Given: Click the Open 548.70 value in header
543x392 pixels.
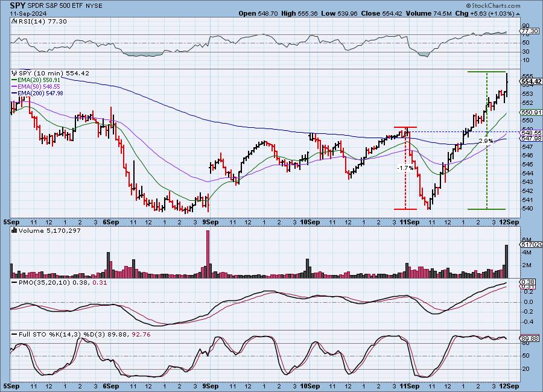Looking at the screenshot, I should tap(258, 13).
